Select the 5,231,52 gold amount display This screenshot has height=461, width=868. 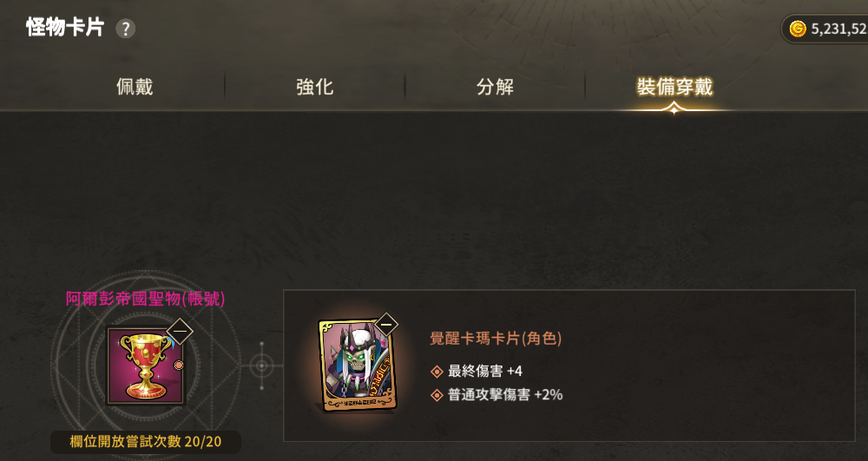pyautogui.click(x=839, y=30)
